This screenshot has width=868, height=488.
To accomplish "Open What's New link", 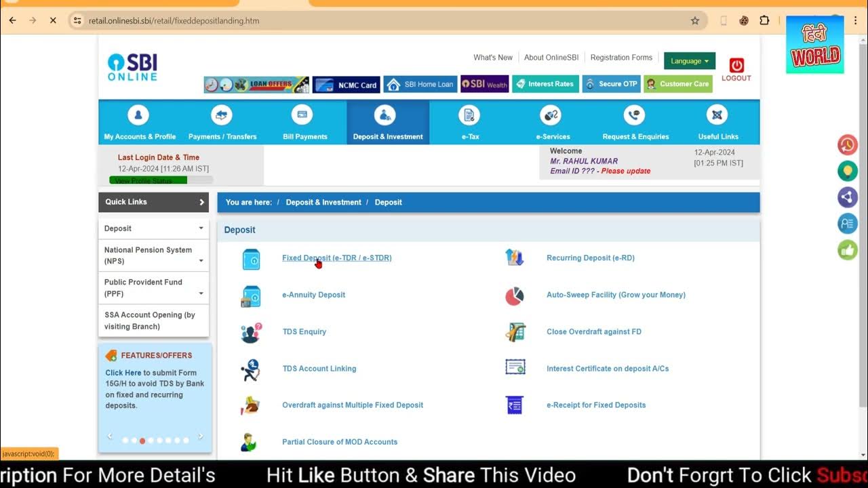I will tap(493, 58).
